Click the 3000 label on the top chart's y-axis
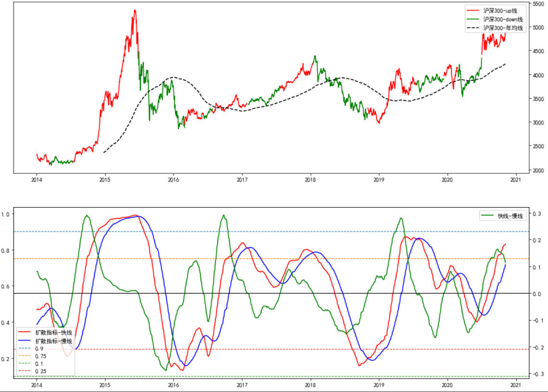This screenshot has width=548, height=392. click(538, 123)
